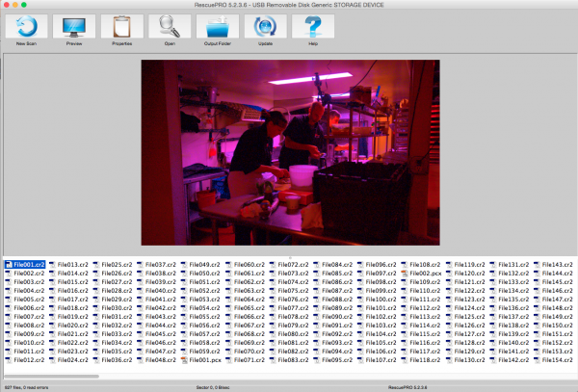578x392 pixels.
Task: Click the Update toolbar icon
Action: click(265, 28)
